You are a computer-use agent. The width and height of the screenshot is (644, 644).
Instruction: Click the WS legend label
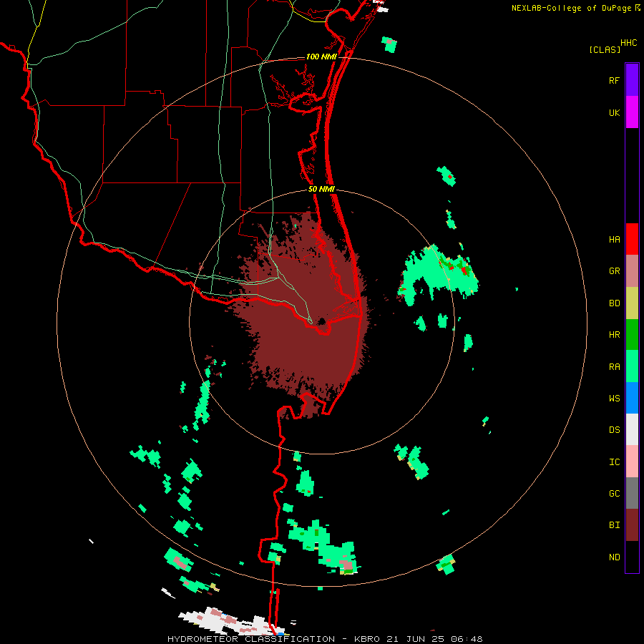click(x=614, y=399)
